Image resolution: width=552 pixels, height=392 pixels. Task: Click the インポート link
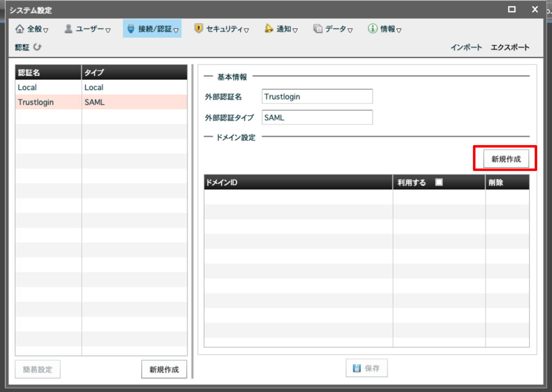pyautogui.click(x=466, y=47)
